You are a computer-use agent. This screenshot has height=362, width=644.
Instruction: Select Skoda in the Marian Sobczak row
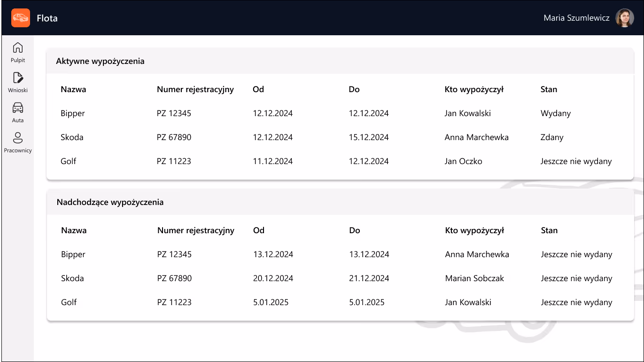pyautogui.click(x=72, y=278)
